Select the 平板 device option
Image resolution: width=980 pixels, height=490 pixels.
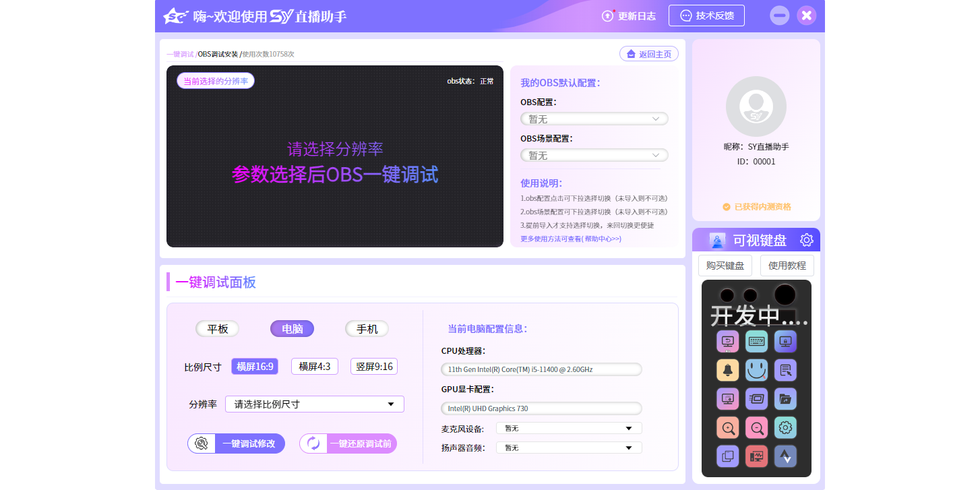pos(217,328)
